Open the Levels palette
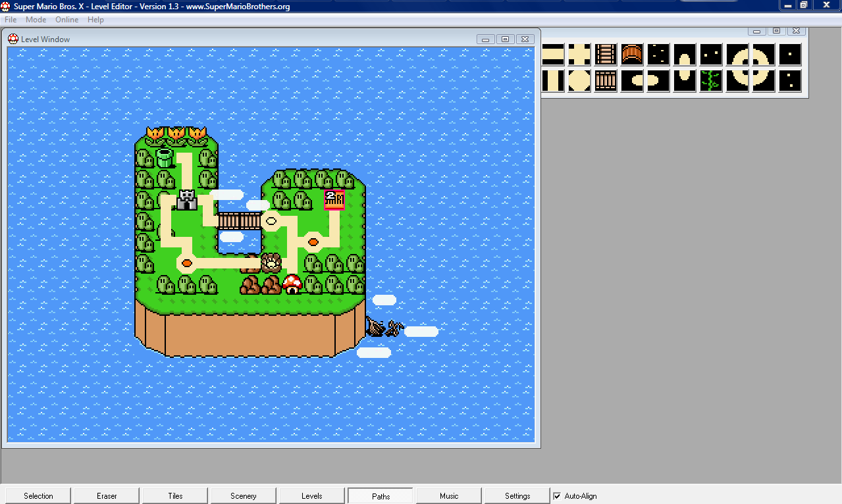This screenshot has height=504, width=842. click(x=312, y=496)
